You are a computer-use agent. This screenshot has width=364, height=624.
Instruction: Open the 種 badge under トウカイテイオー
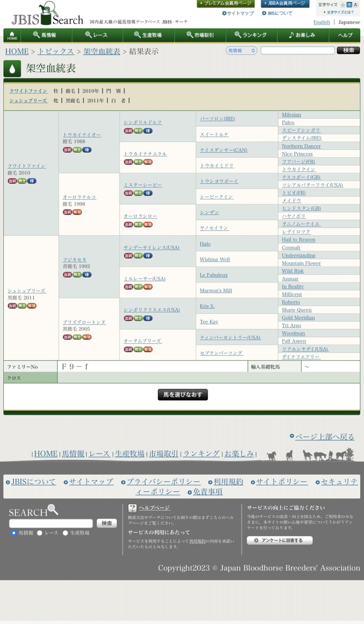click(x=87, y=150)
